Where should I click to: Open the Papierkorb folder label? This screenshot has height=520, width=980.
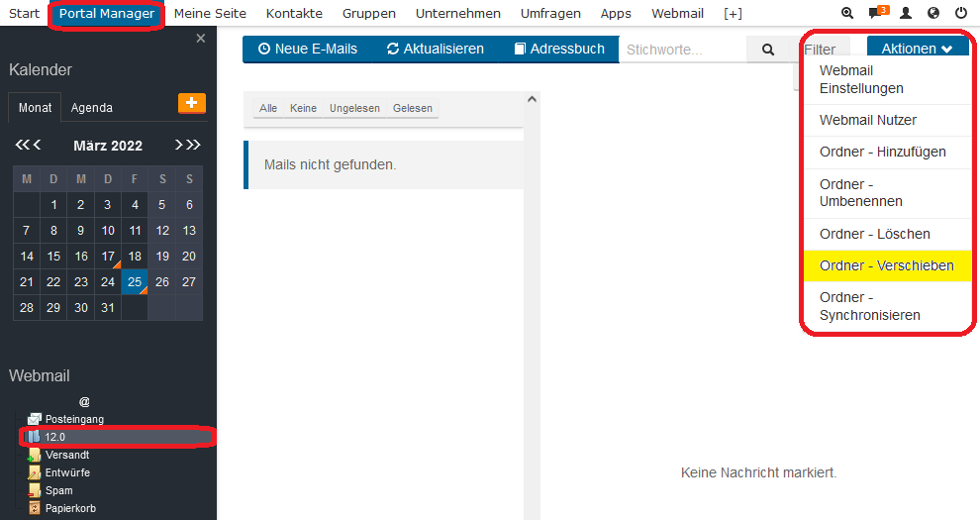[70, 508]
